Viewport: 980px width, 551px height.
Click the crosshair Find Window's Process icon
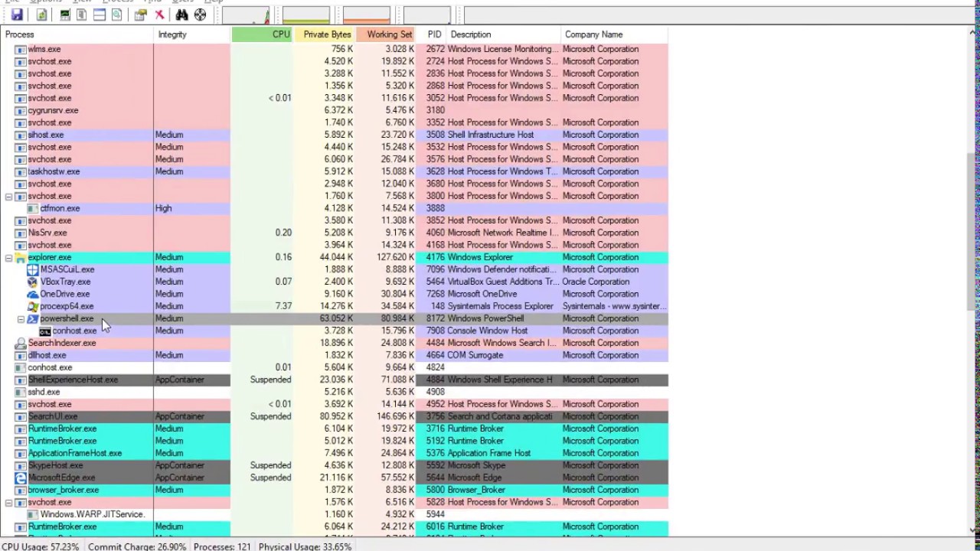click(200, 15)
